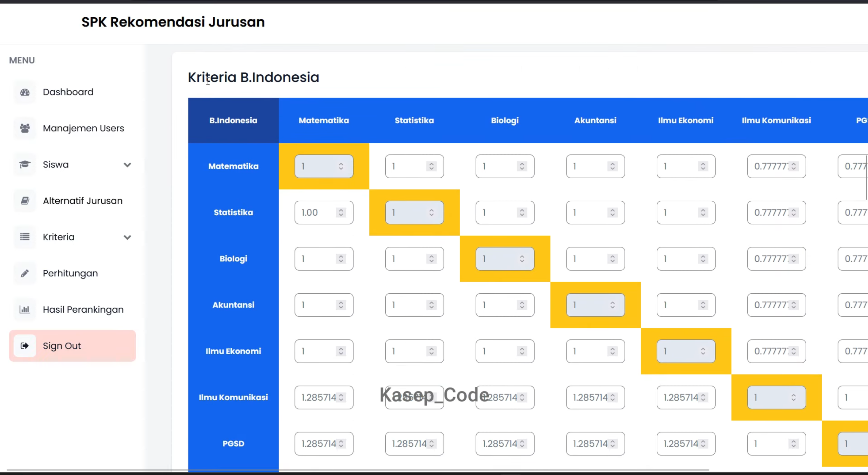Click the Alternatif Jurusan book icon
Screen dimensions: 868x475
(25, 201)
